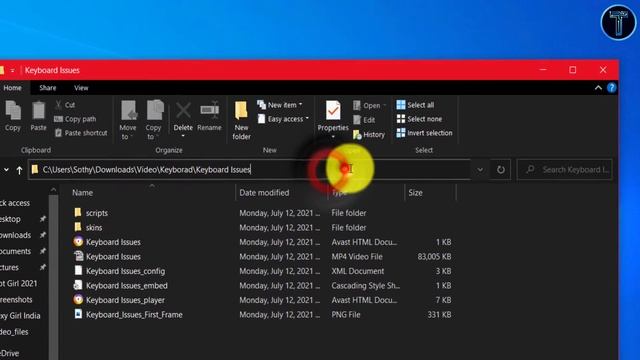Select the scripts folder

pos(97,213)
